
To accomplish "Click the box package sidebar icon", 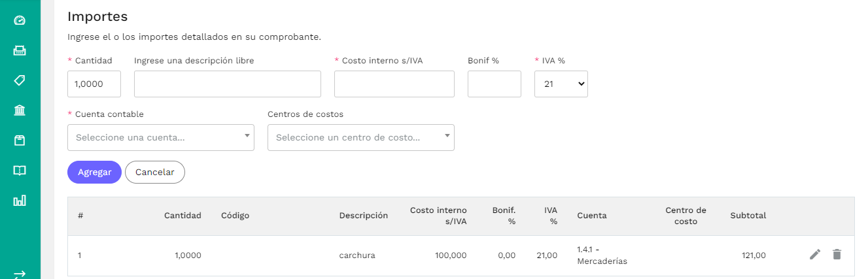I will pyautogui.click(x=20, y=140).
